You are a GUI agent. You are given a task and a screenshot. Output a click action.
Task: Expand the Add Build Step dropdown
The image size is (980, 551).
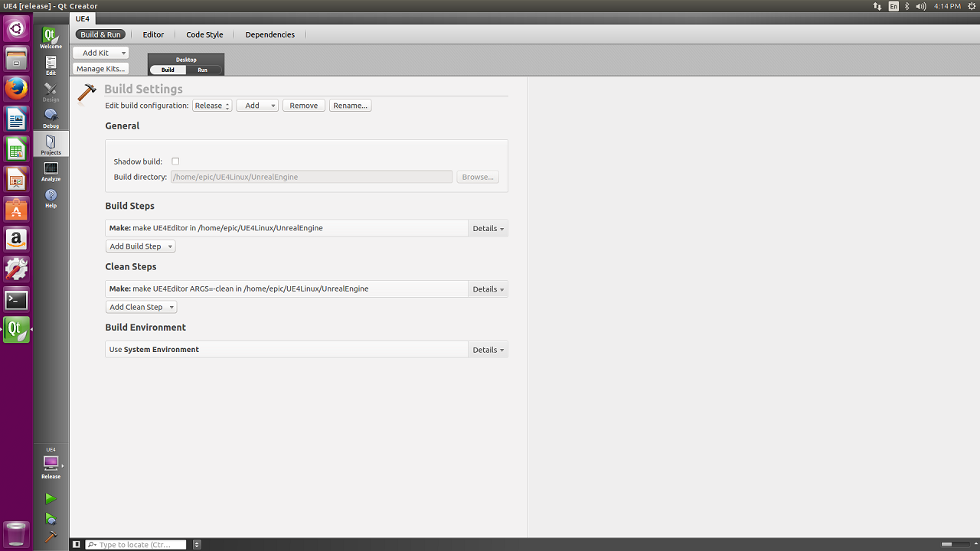pos(140,246)
